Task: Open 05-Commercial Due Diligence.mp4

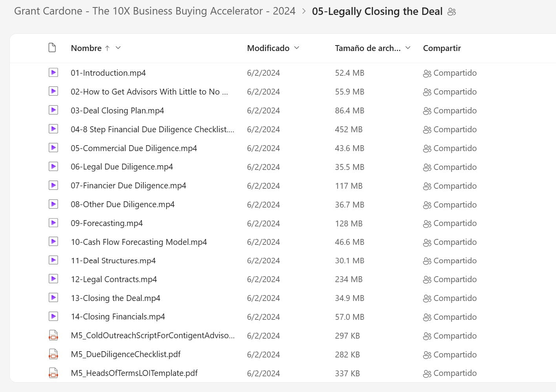Action: click(134, 148)
